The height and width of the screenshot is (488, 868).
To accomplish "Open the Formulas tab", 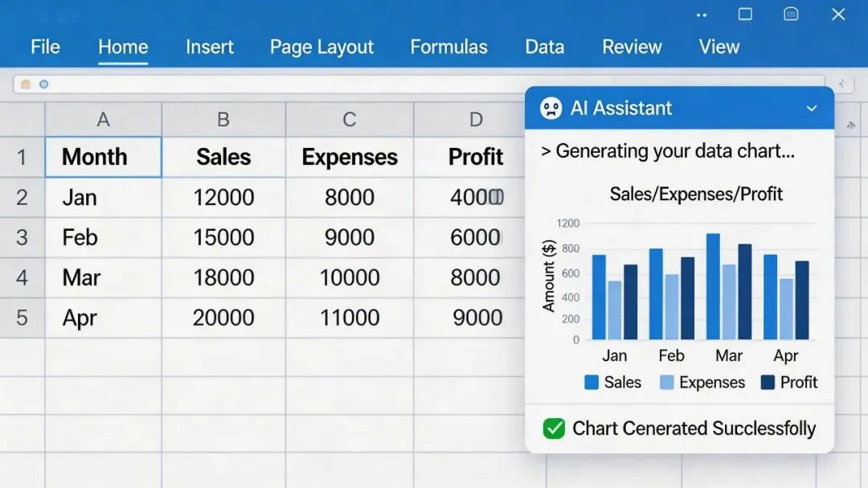I will click(x=448, y=47).
